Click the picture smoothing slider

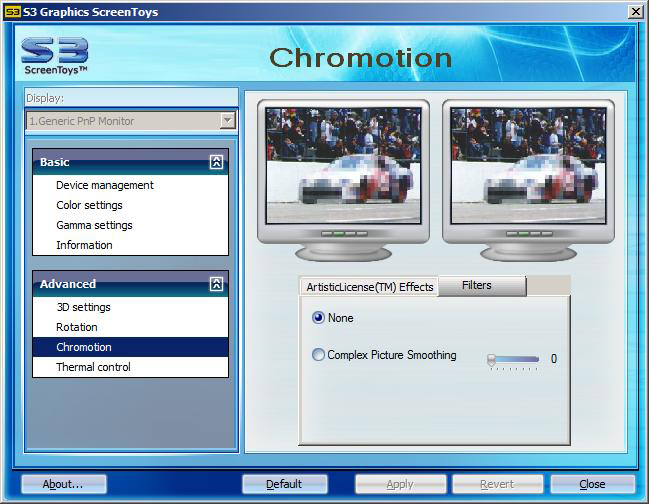513,359
